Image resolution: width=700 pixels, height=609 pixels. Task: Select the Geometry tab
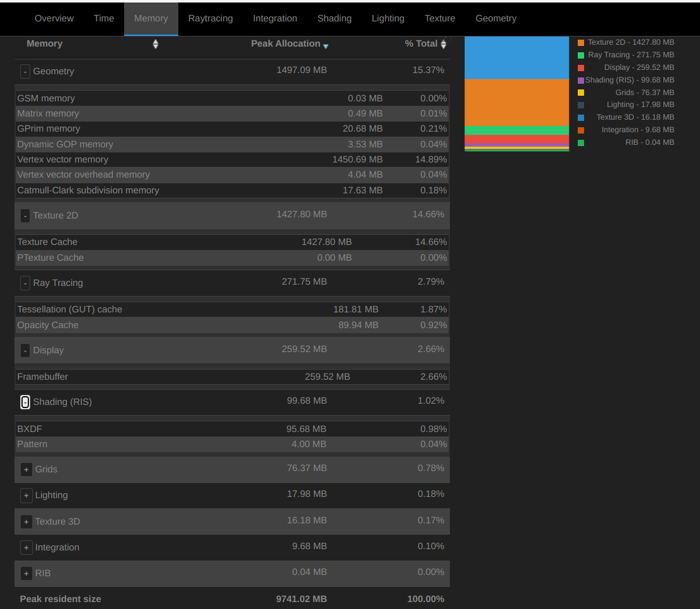(495, 18)
